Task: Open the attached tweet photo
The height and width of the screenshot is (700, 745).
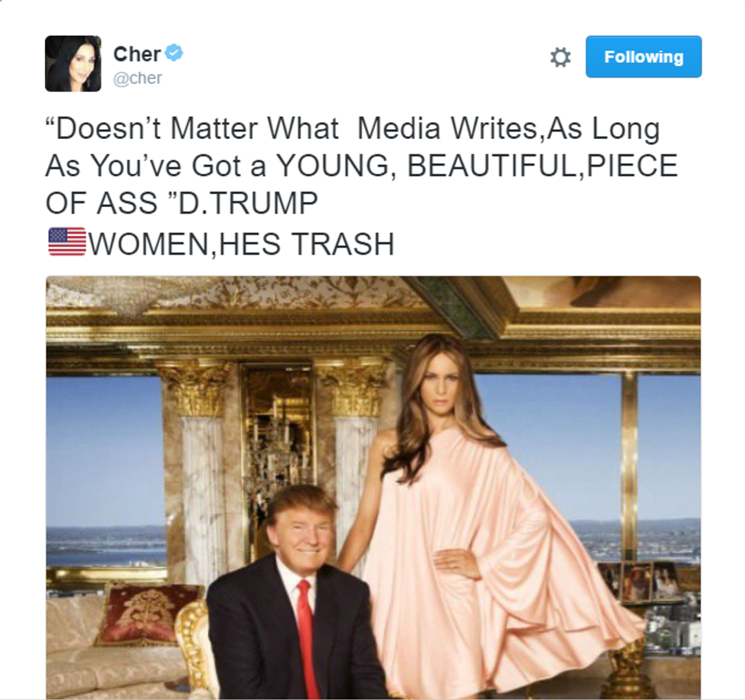Action: pos(373,487)
